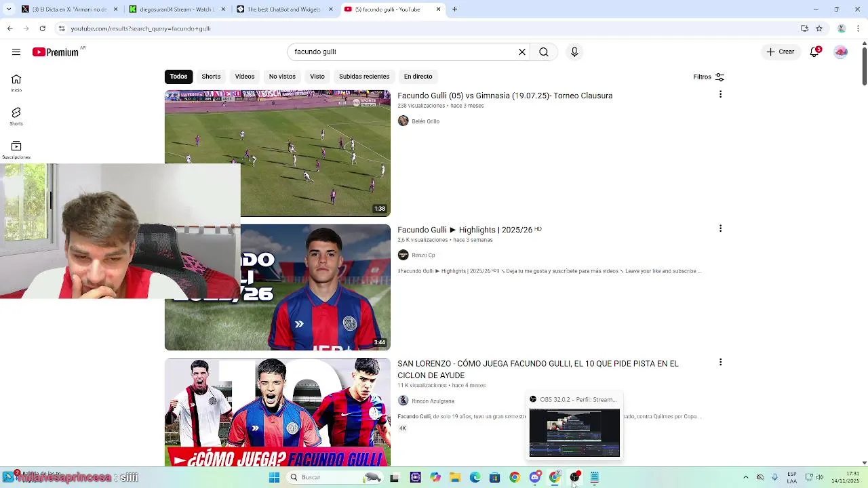Open Shorts in the sidebar
Viewport: 868px width, 488px height.
point(16,116)
